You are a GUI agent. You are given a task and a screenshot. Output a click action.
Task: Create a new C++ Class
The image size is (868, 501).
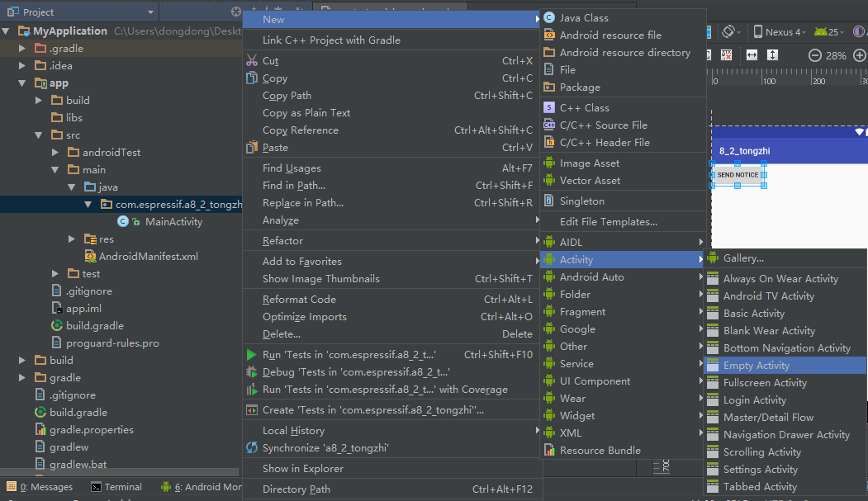click(x=623, y=108)
